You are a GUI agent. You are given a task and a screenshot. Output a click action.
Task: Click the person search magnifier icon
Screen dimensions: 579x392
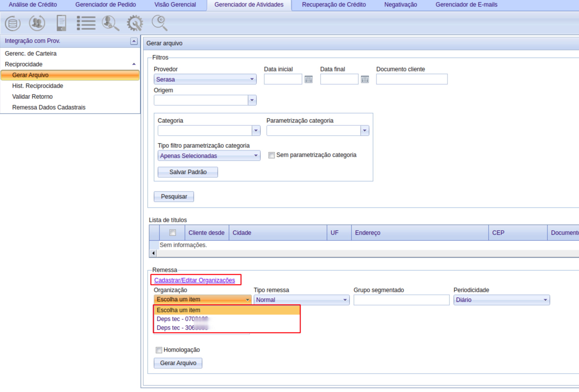pyautogui.click(x=110, y=23)
